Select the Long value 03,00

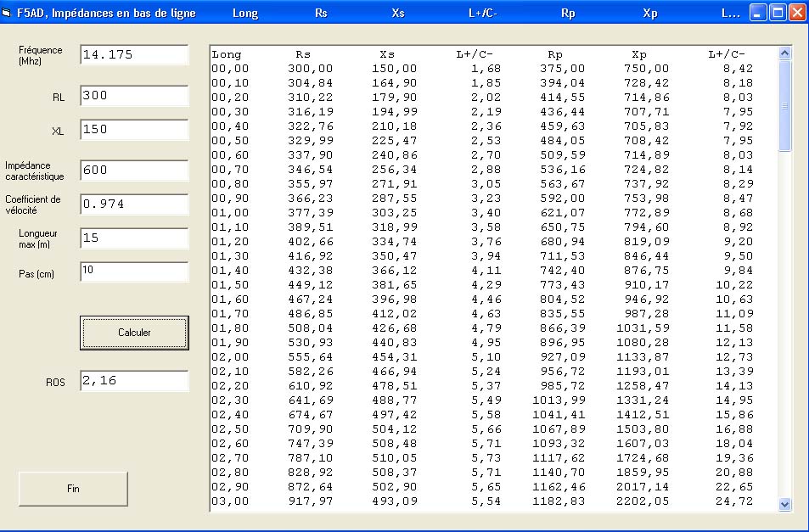click(230, 501)
